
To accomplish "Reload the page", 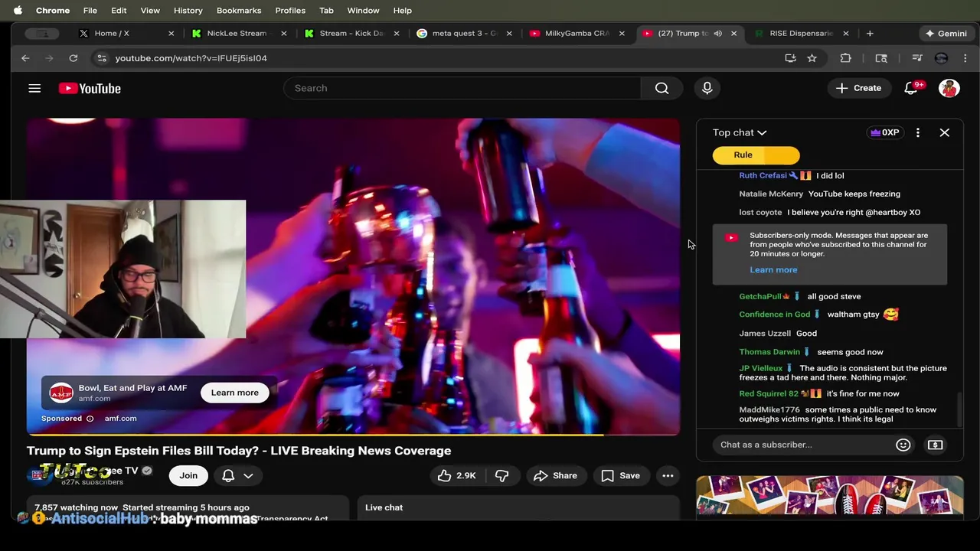I will [73, 58].
